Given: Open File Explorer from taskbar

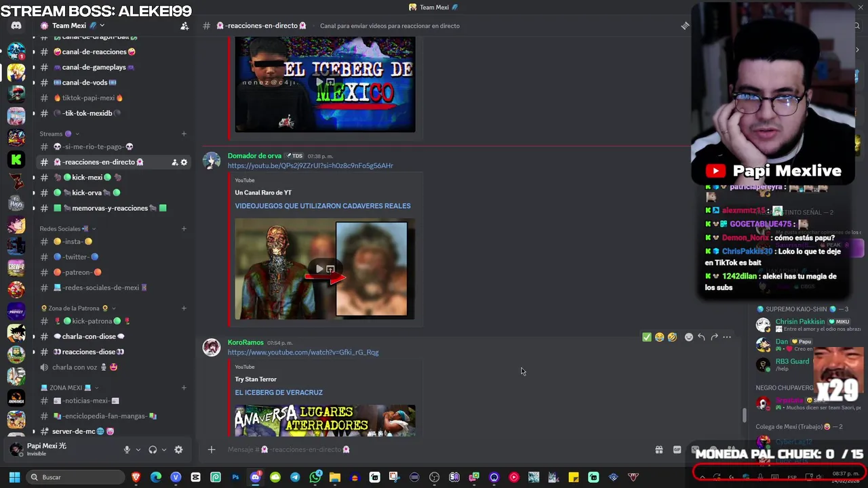Looking at the screenshot, I should (334, 477).
